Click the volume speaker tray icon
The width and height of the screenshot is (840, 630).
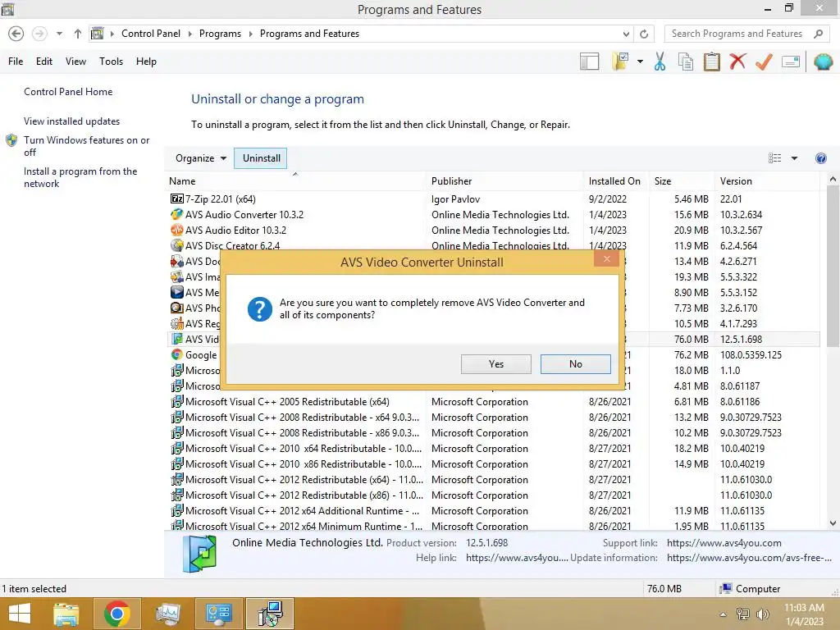click(761, 614)
